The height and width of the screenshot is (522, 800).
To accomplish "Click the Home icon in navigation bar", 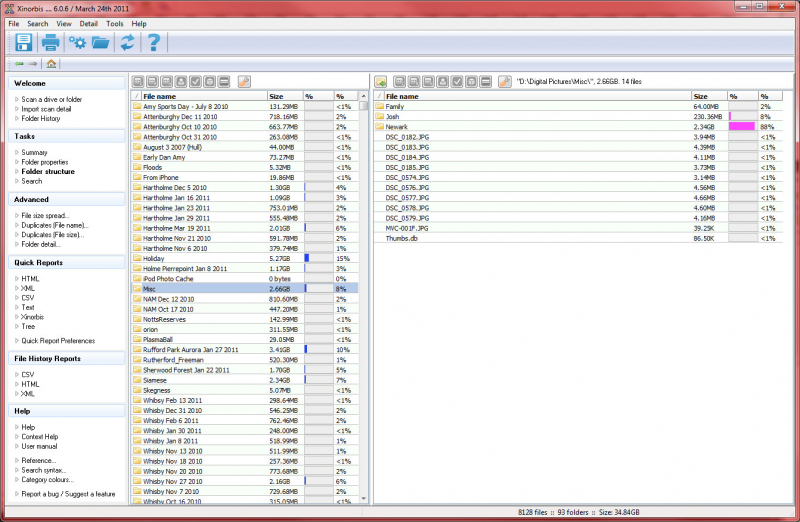I will pos(51,64).
